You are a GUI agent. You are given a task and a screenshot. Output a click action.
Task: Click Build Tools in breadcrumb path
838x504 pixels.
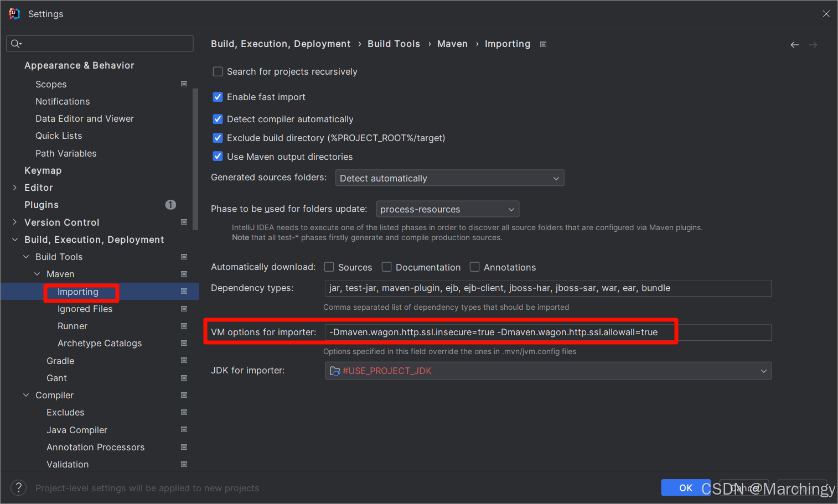[394, 44]
